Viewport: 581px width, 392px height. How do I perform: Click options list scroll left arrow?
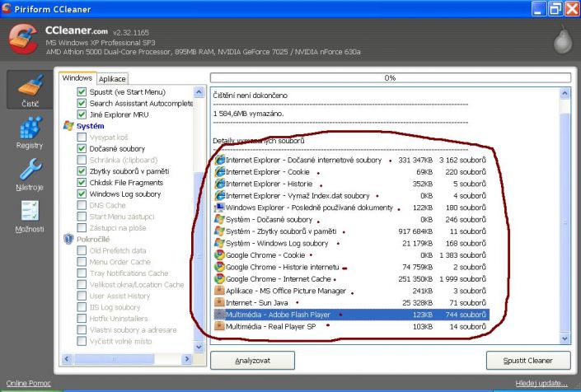67,359
